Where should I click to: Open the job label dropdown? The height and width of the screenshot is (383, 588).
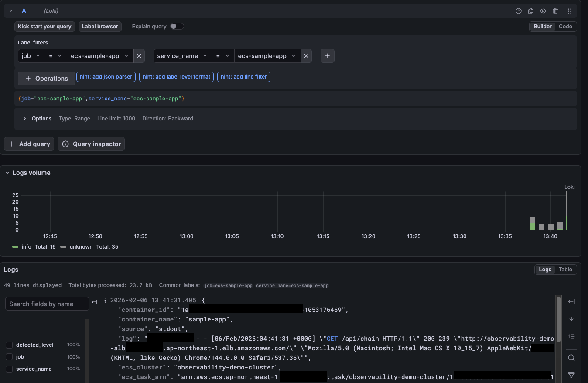click(x=31, y=56)
